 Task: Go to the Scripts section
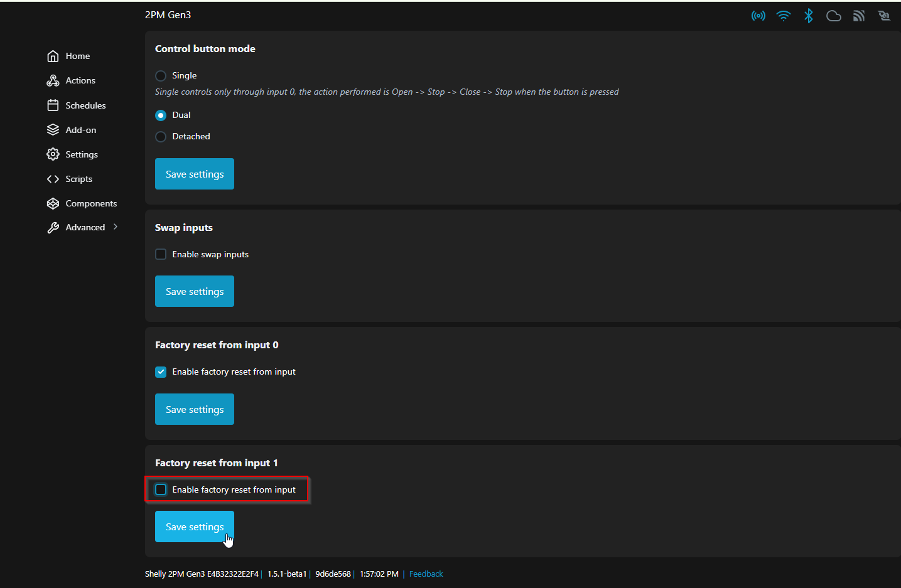click(78, 179)
